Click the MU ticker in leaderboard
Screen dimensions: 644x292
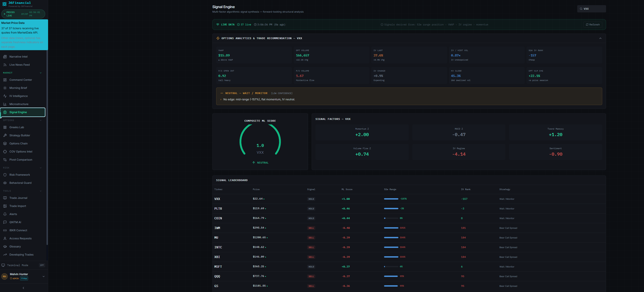[216, 238]
